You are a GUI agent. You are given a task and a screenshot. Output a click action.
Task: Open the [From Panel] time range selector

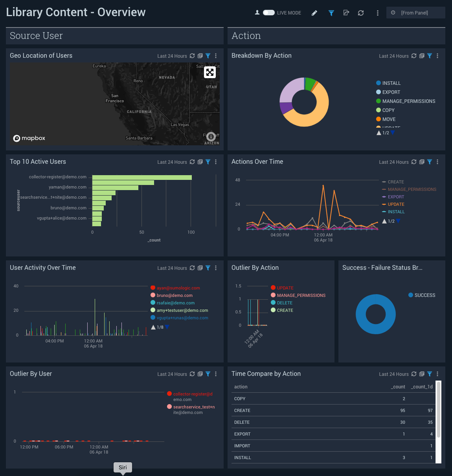click(415, 13)
